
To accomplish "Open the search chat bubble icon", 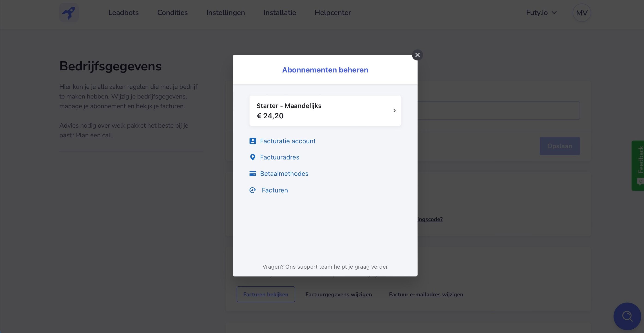I will pyautogui.click(x=627, y=316).
